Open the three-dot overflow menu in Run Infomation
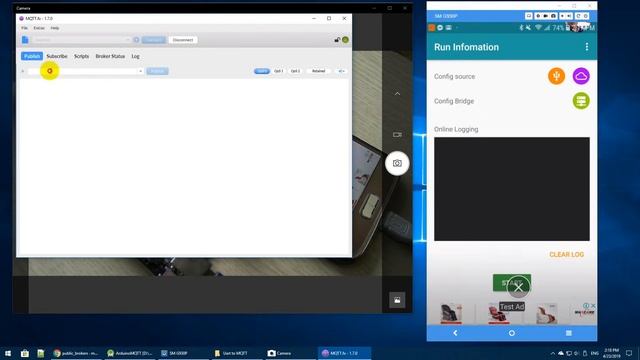 click(587, 47)
